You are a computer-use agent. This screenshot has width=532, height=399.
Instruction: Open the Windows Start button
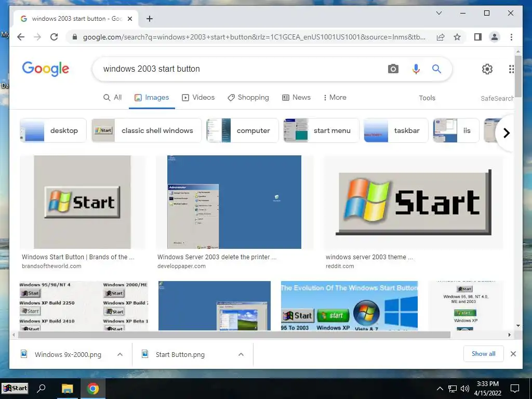pos(15,389)
